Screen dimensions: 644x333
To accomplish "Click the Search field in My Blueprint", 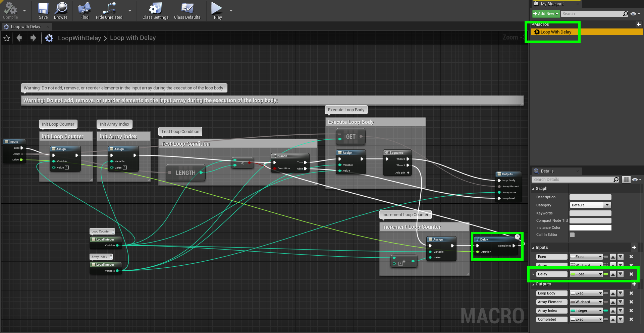I will [592, 14].
